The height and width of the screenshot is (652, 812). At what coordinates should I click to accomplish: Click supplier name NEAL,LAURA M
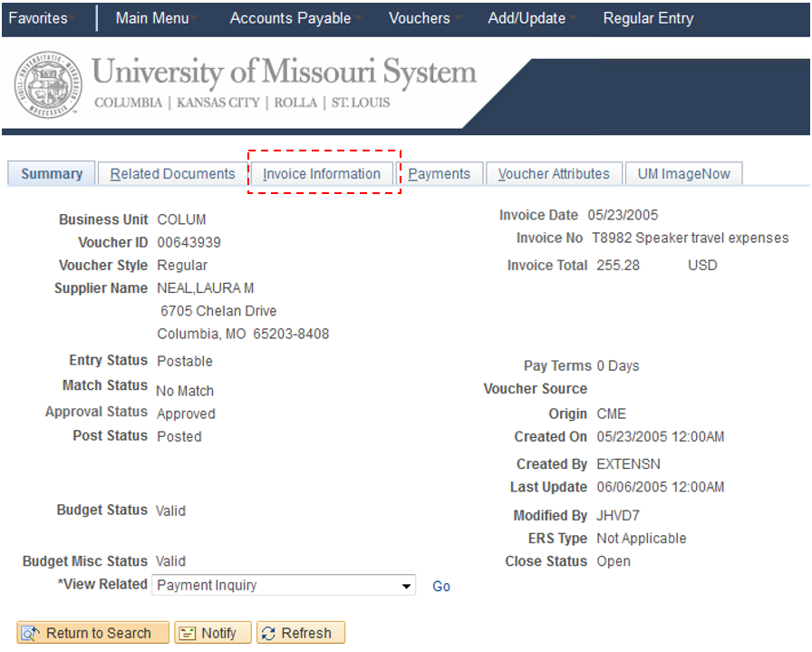pyautogui.click(x=206, y=288)
